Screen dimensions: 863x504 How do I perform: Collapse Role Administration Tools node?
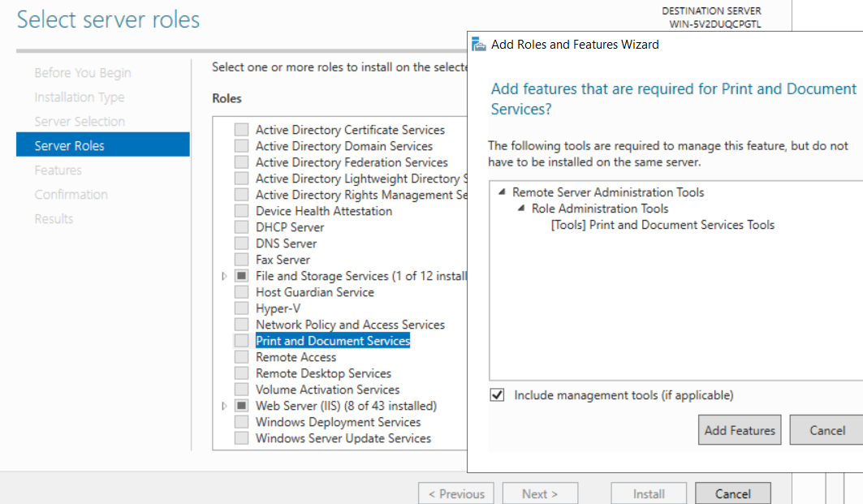(521, 209)
